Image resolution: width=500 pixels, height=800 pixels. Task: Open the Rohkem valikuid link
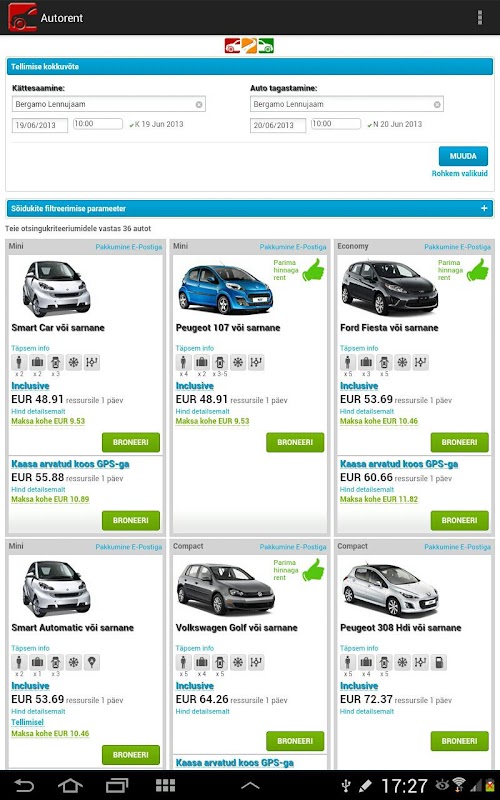(459, 173)
